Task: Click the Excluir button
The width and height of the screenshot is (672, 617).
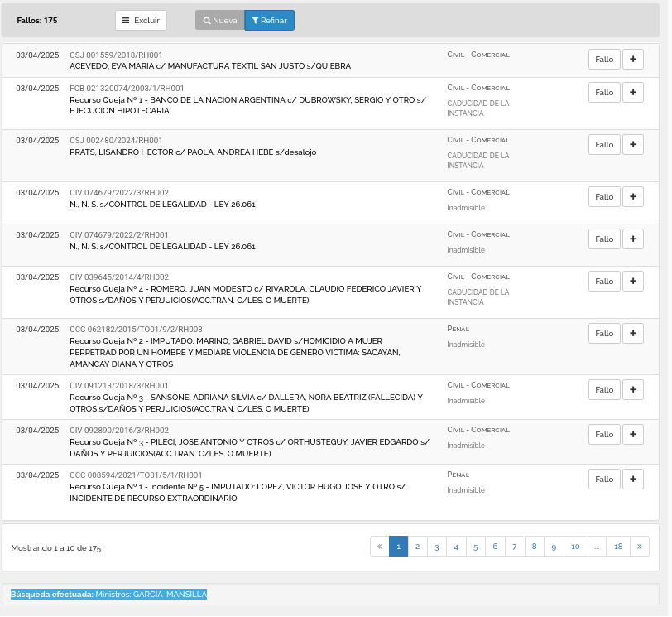Action: [x=141, y=21]
